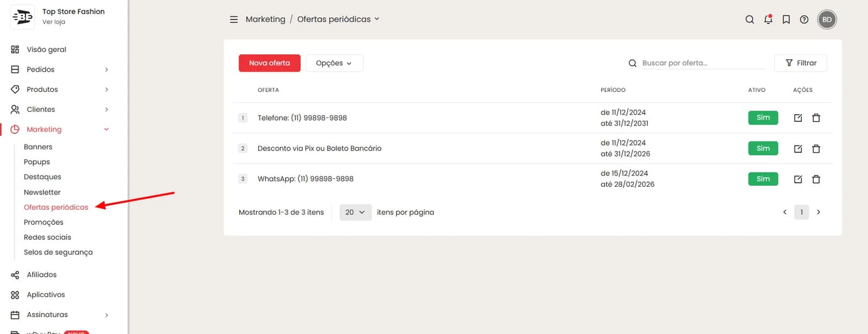Click the Desconto via Pix ou Boleto Bancário text
This screenshot has width=868, height=334.
coord(320,148)
